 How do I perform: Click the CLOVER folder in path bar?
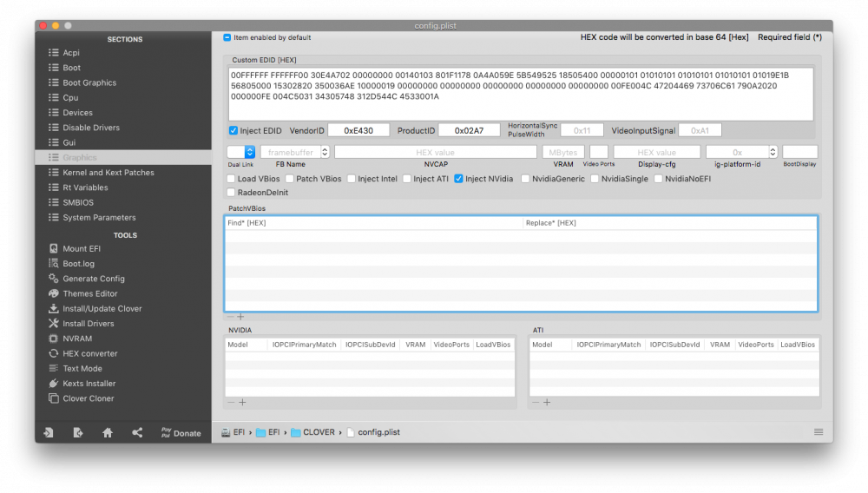tap(312, 432)
